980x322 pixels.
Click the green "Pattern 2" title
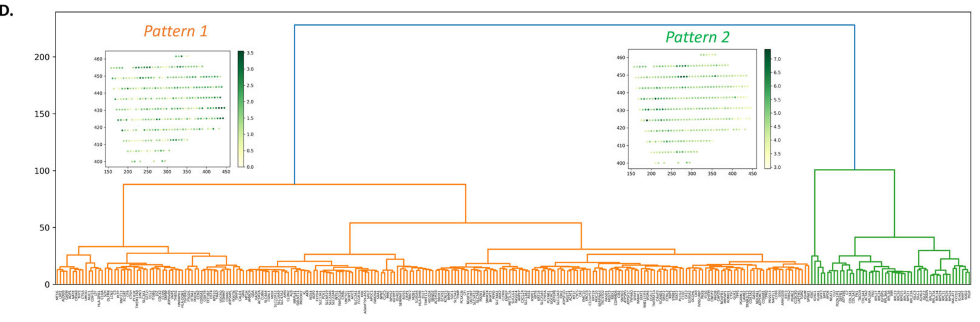click(x=697, y=37)
